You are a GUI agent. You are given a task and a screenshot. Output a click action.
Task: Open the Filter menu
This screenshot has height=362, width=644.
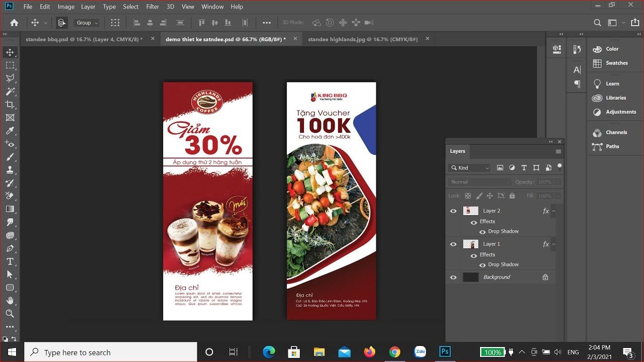point(152,7)
